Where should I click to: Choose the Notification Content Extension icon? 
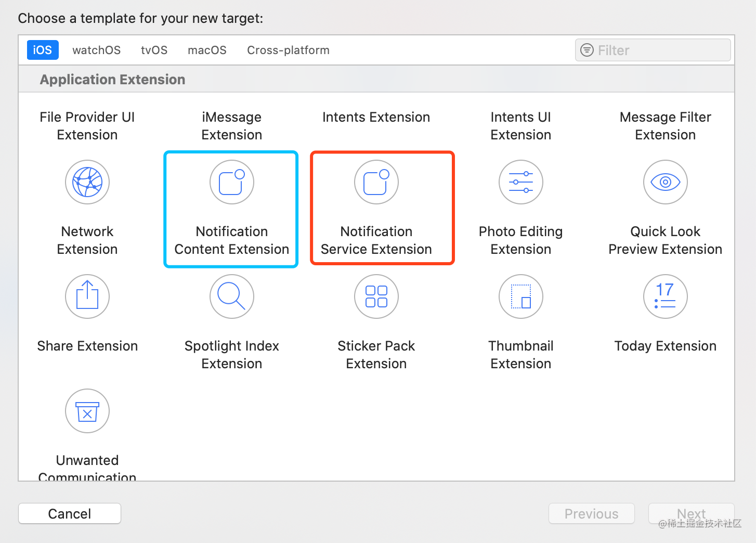(232, 182)
